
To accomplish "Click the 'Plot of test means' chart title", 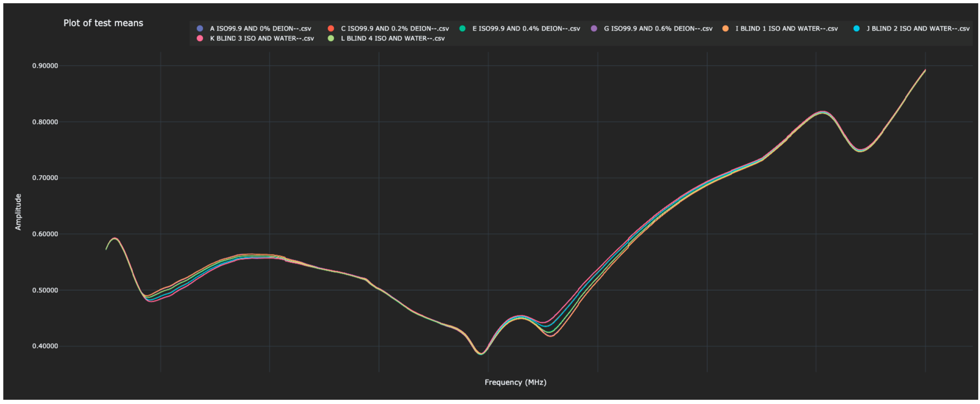I will tap(103, 23).
